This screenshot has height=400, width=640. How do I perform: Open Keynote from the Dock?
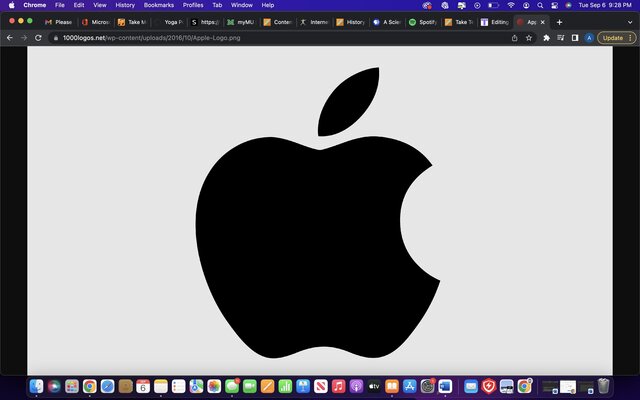tap(303, 386)
